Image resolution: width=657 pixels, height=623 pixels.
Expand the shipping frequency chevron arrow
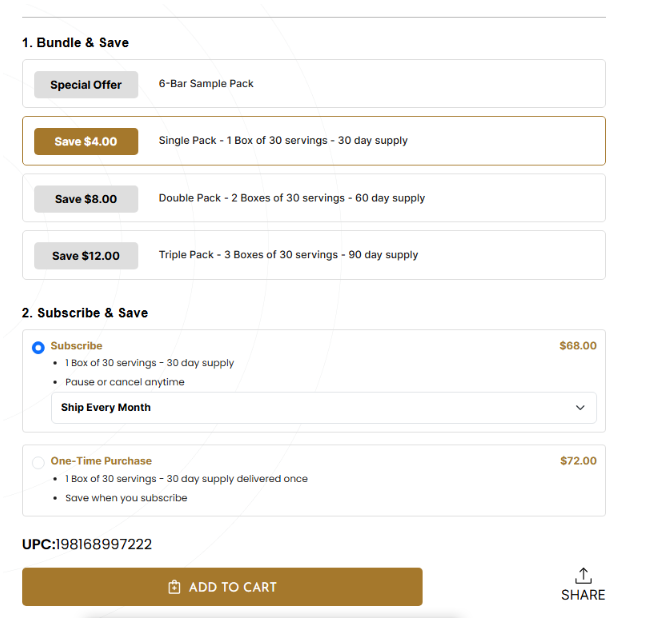[x=580, y=408]
